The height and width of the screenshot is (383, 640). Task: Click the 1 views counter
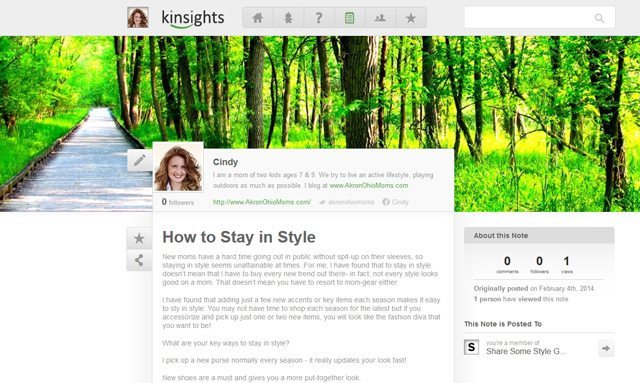coord(567,265)
